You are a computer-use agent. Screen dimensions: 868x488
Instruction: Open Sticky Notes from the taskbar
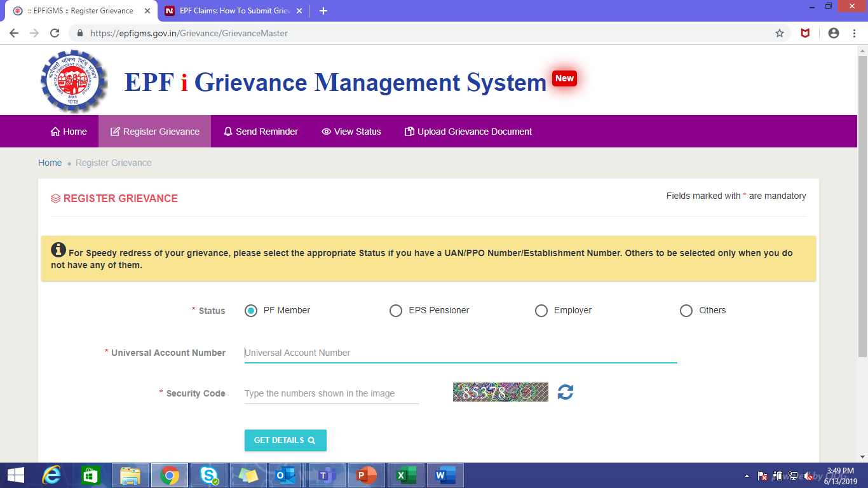point(248,475)
